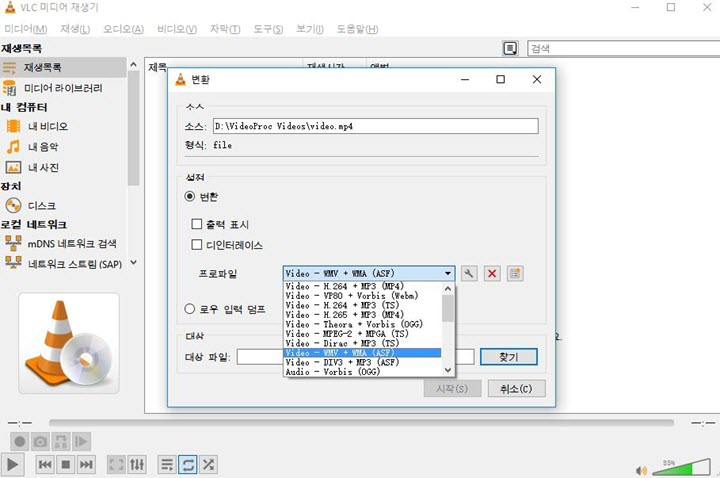Click the Play button in VLC controls
Image resolution: width=720 pixels, height=478 pixels.
12,465
